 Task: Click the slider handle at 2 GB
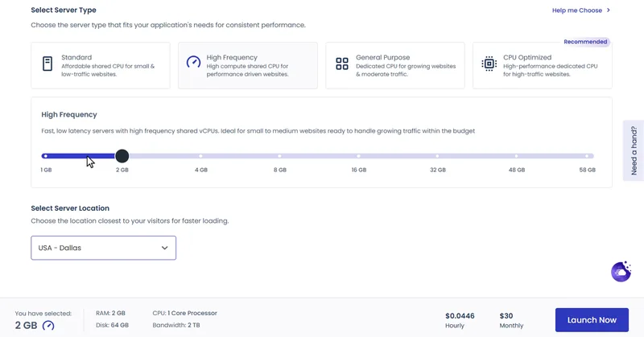122,156
